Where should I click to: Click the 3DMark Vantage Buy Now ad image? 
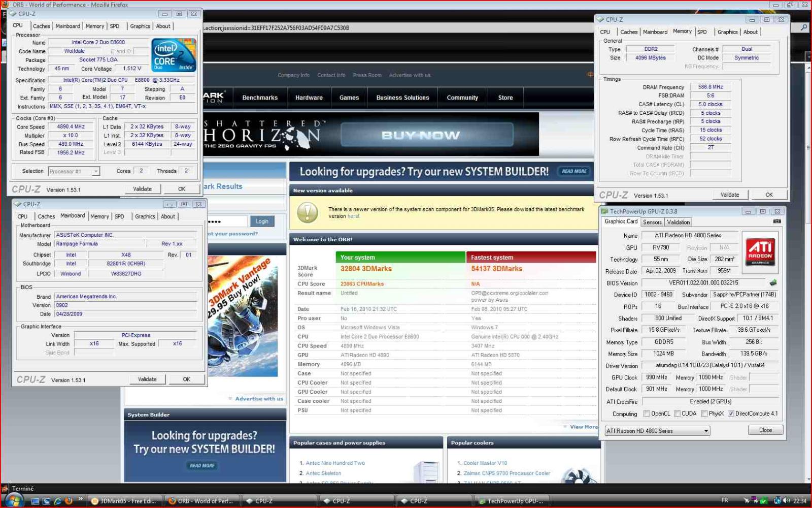point(243,316)
